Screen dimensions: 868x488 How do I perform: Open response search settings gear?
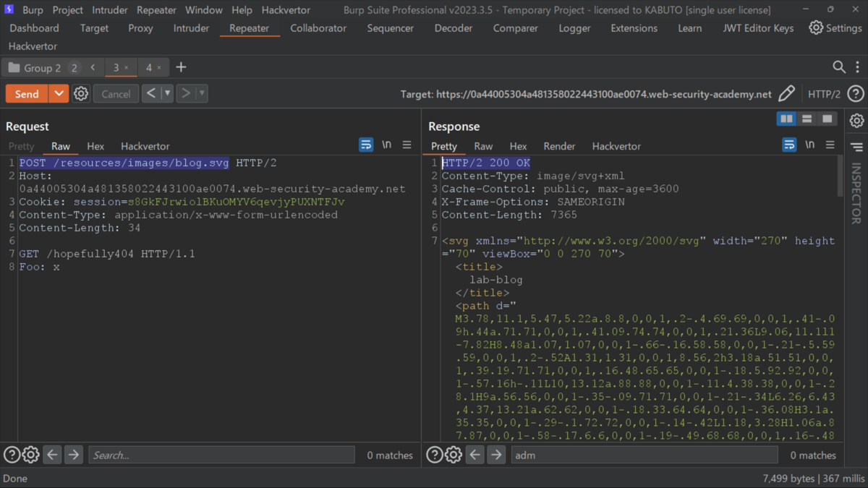pos(454,455)
